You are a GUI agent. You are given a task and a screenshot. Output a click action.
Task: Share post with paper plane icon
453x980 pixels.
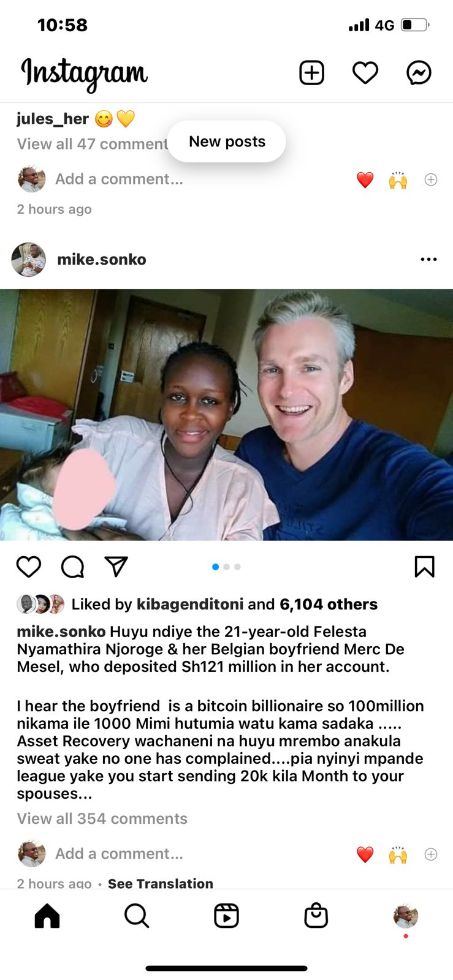[x=116, y=567]
